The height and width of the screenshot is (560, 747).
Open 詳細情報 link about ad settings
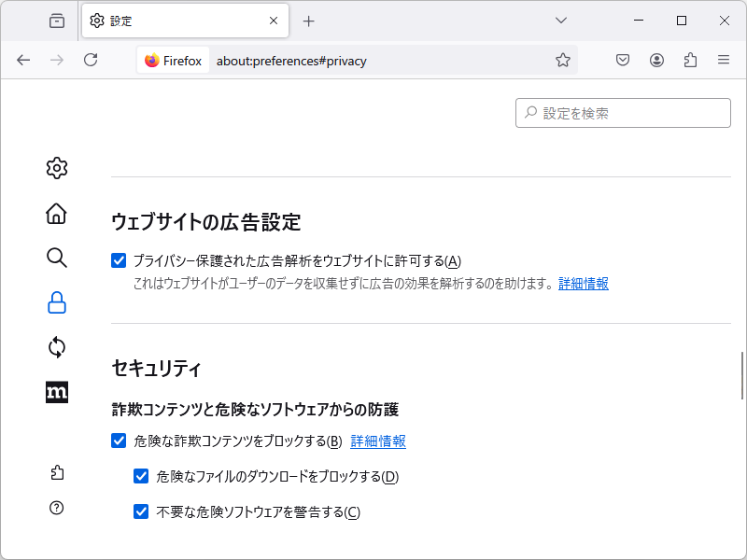click(x=583, y=283)
